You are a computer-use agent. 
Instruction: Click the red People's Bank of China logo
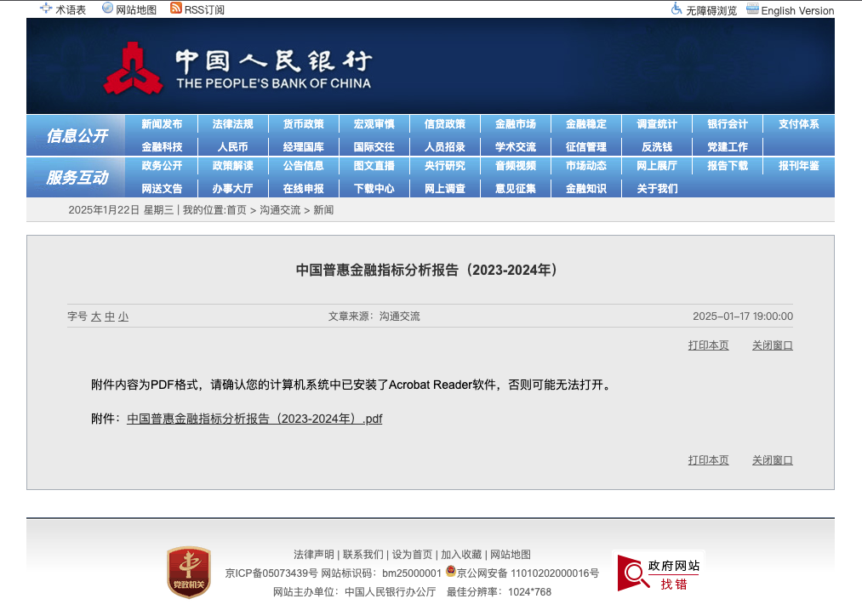133,68
